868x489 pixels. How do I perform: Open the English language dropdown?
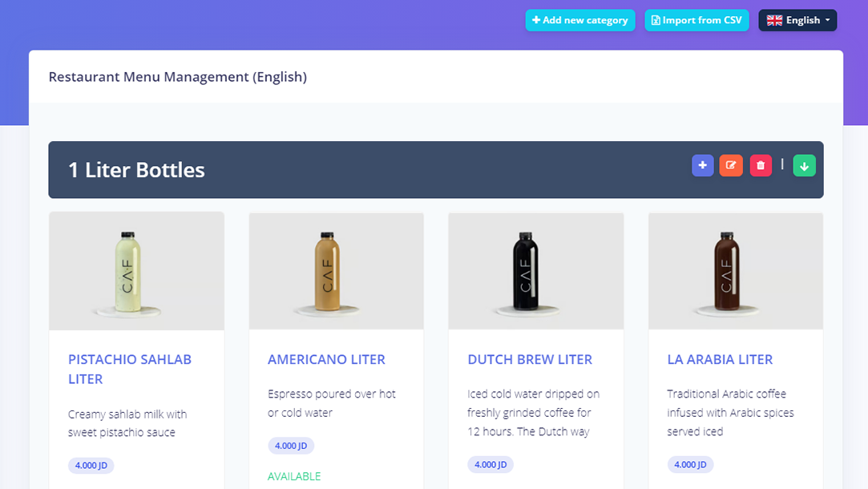click(x=797, y=20)
